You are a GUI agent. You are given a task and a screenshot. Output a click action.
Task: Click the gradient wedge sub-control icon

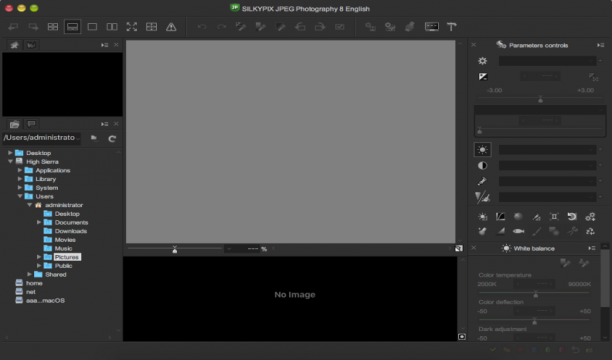click(500, 231)
